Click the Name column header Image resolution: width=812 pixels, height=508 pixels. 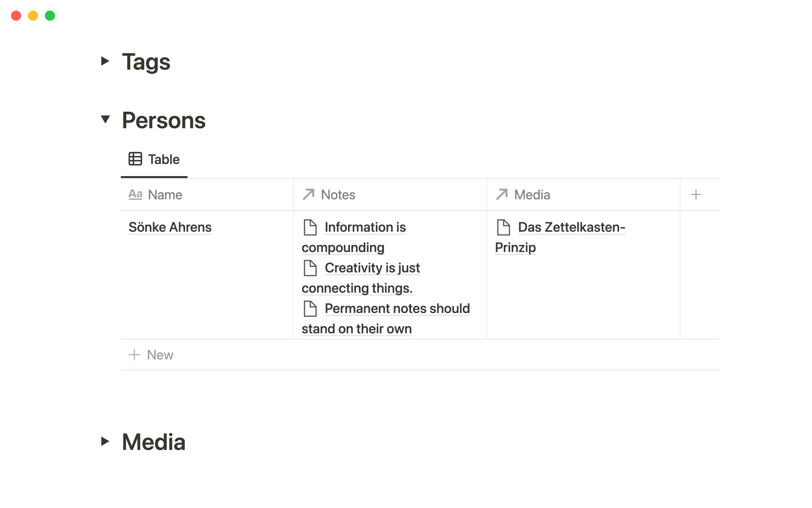[165, 195]
